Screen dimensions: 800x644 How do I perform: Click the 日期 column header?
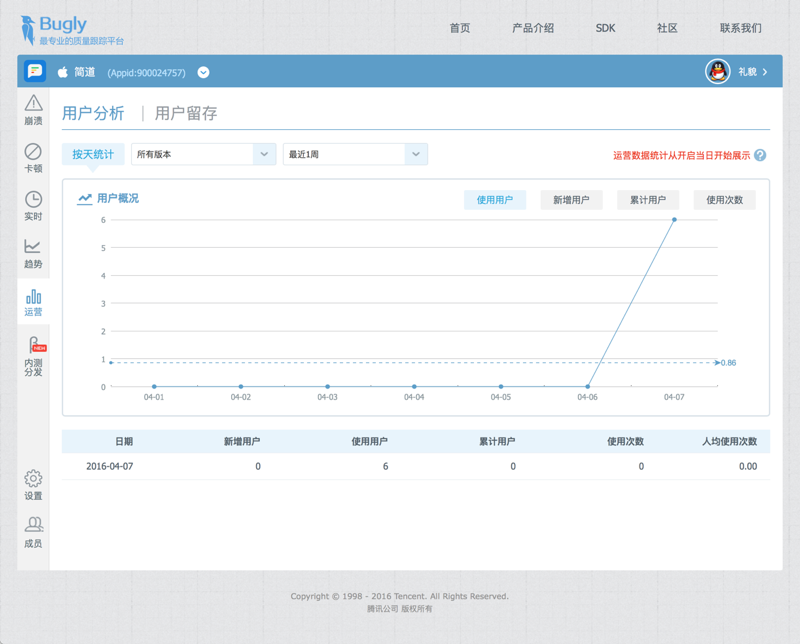(x=124, y=441)
